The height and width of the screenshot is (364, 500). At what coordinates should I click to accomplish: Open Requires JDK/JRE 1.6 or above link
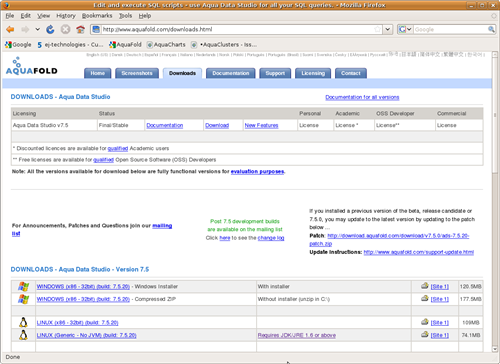pyautogui.click(x=297, y=335)
